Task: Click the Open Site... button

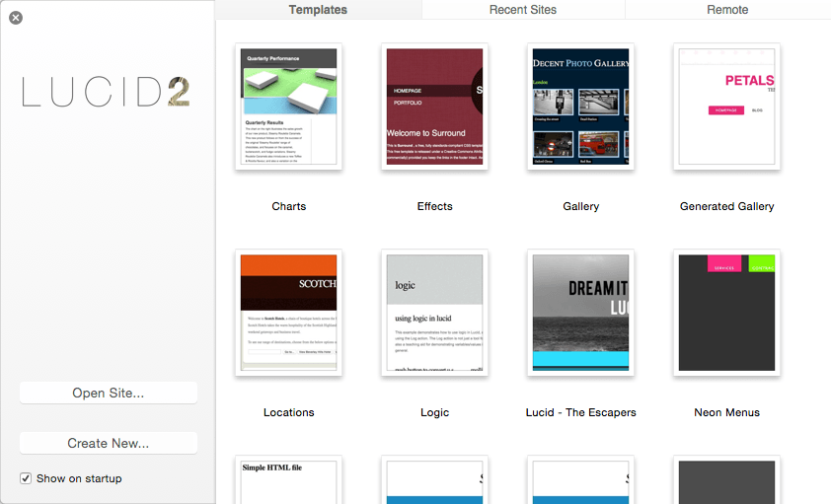Action: (109, 393)
